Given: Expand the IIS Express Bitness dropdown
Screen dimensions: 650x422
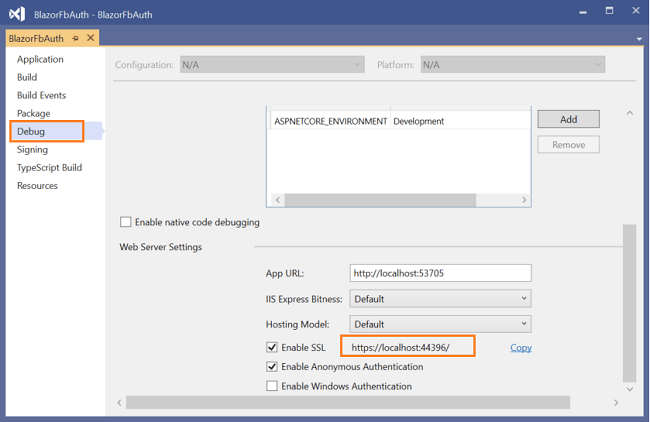Looking at the screenshot, I should coord(440,299).
